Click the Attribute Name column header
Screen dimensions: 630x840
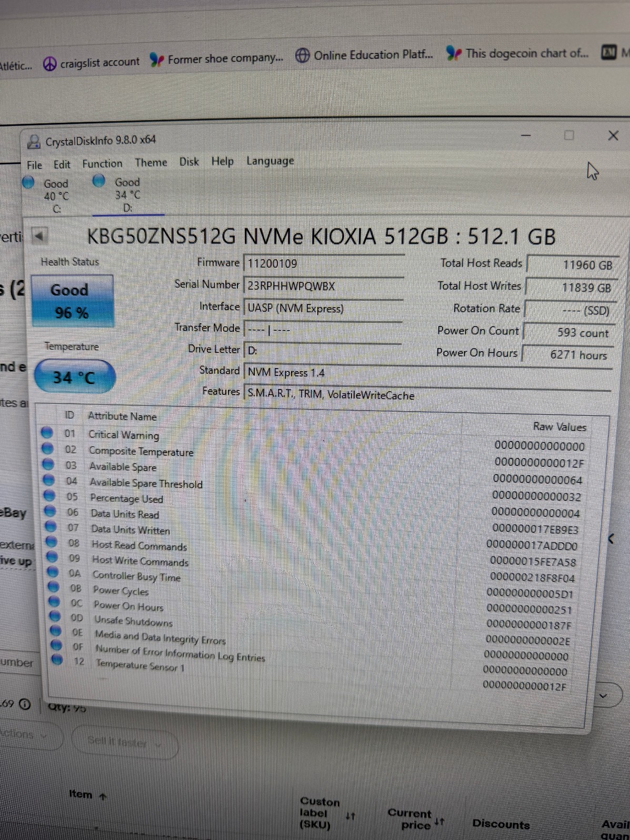point(122,416)
